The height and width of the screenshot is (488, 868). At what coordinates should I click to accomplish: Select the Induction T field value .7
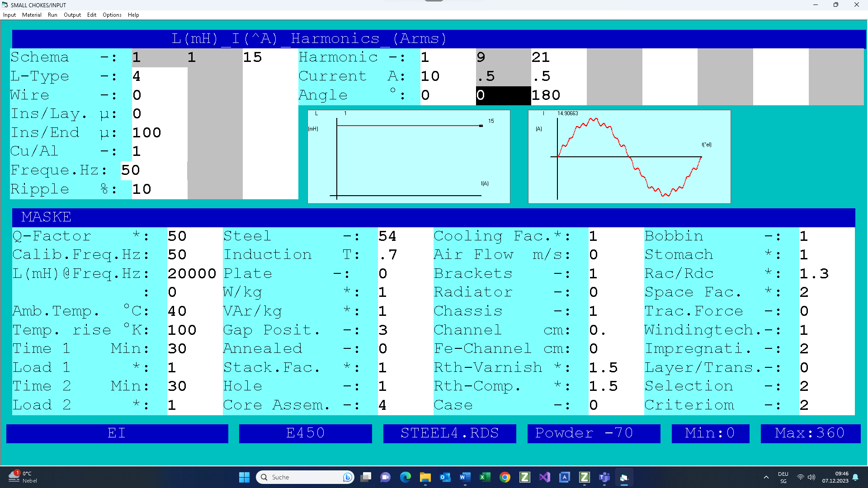coord(406,255)
